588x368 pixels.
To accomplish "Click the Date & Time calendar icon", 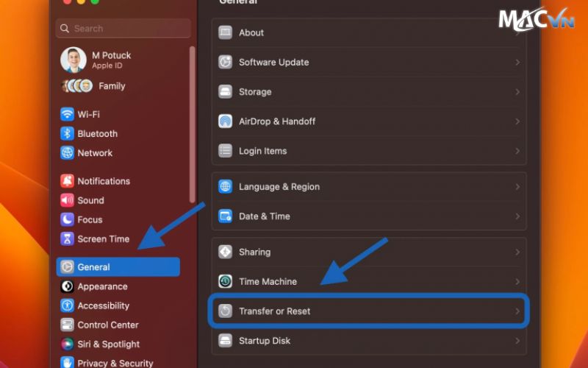I will pyautogui.click(x=226, y=216).
